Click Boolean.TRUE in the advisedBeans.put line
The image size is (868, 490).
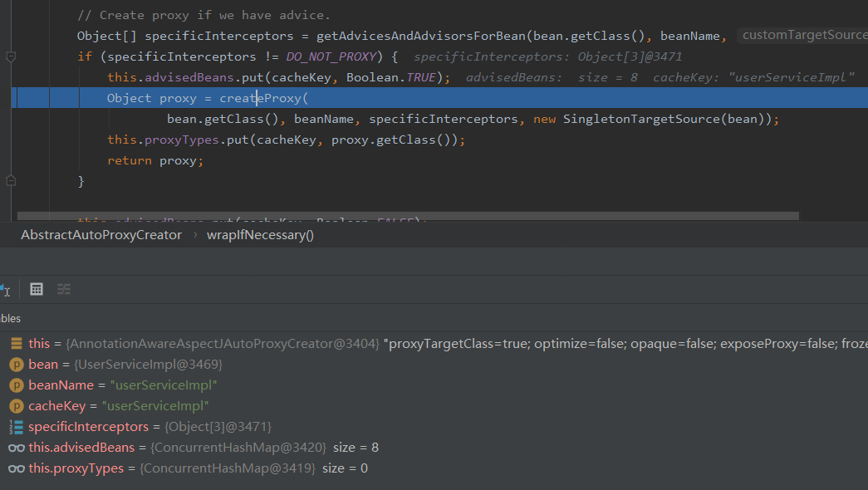[x=391, y=77]
